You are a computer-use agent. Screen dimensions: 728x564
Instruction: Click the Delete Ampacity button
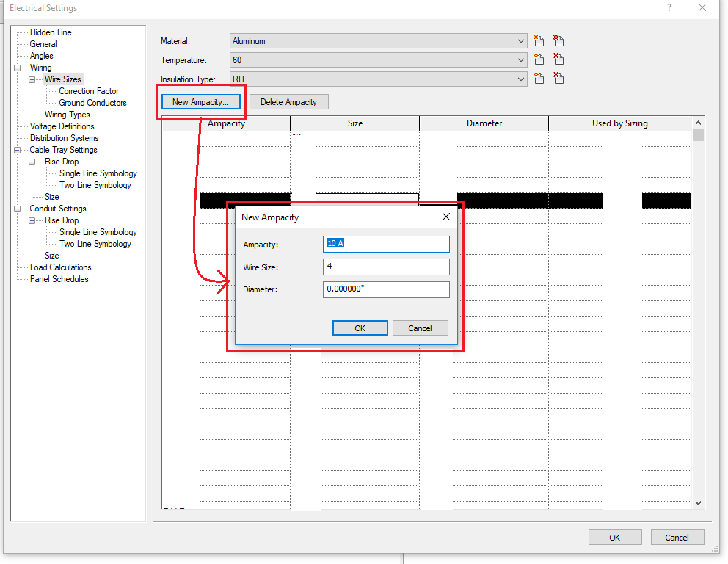[x=288, y=101]
